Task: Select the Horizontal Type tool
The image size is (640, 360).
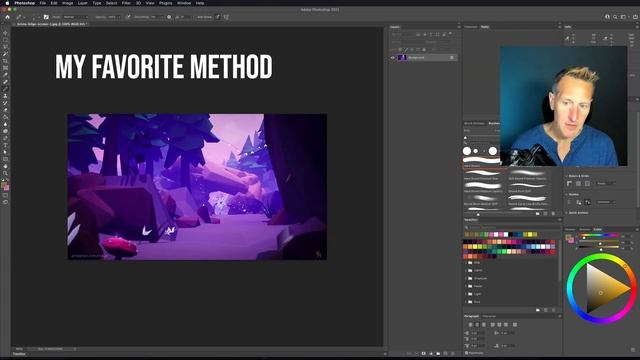Action: (x=5, y=145)
